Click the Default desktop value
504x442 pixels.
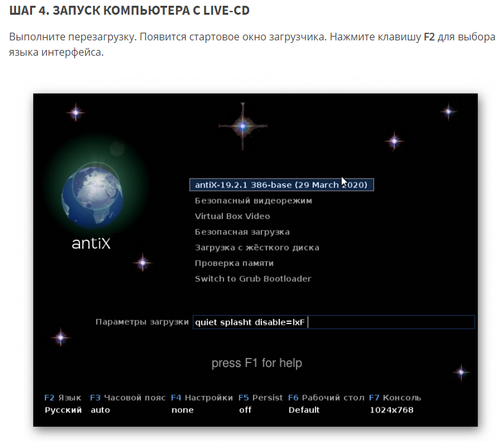[x=304, y=410]
